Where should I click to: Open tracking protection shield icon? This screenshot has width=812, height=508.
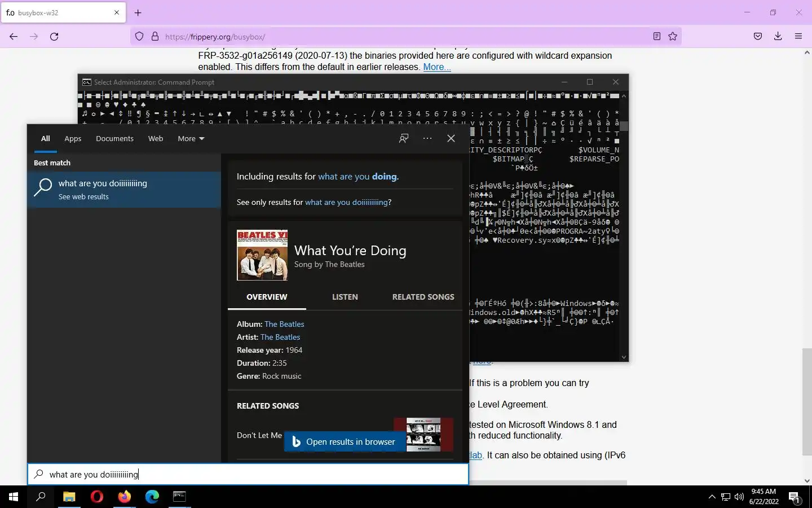[139, 37]
